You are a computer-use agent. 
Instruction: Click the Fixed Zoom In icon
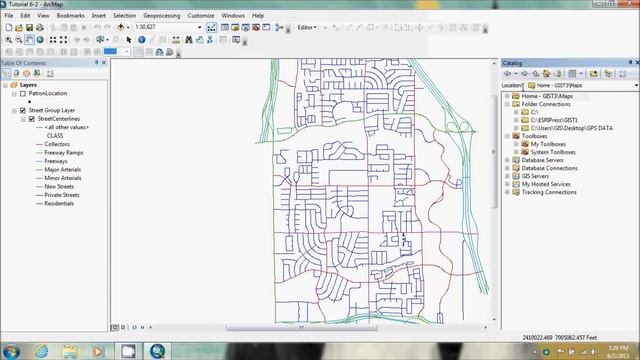click(53, 40)
